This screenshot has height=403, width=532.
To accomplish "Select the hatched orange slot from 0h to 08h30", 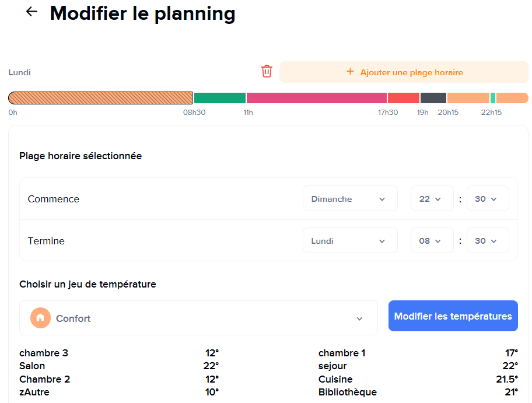I will click(100, 98).
